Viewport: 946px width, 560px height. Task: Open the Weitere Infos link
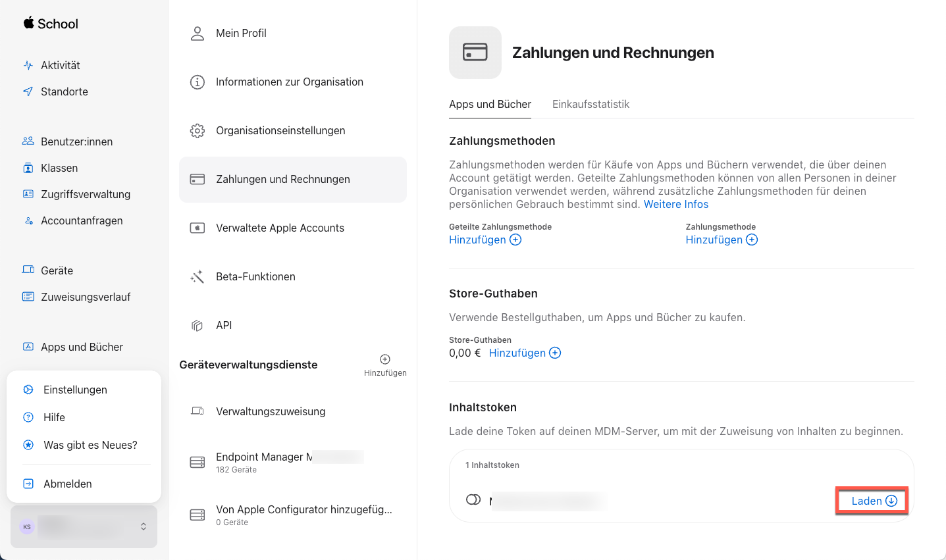pyautogui.click(x=675, y=204)
